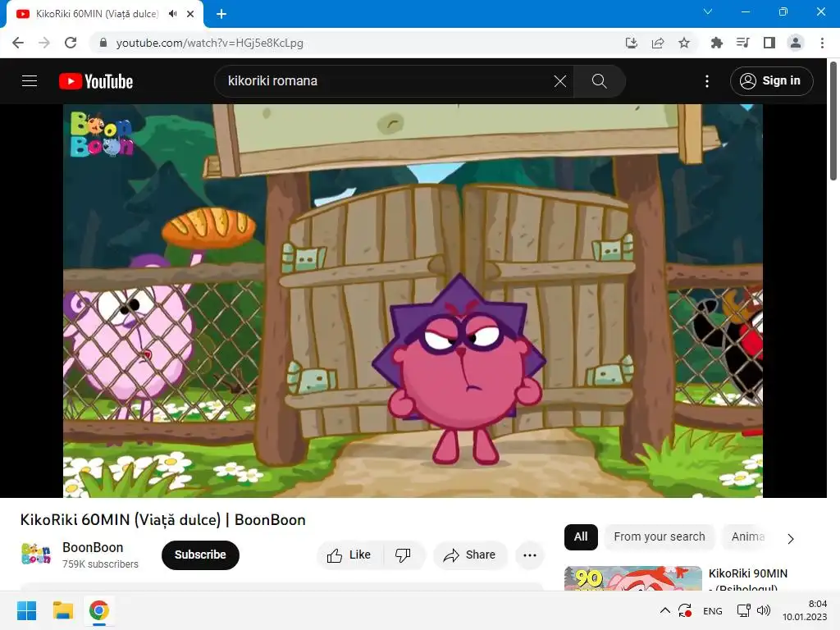Like the video
Viewport: 840px width, 630px height.
tap(349, 555)
